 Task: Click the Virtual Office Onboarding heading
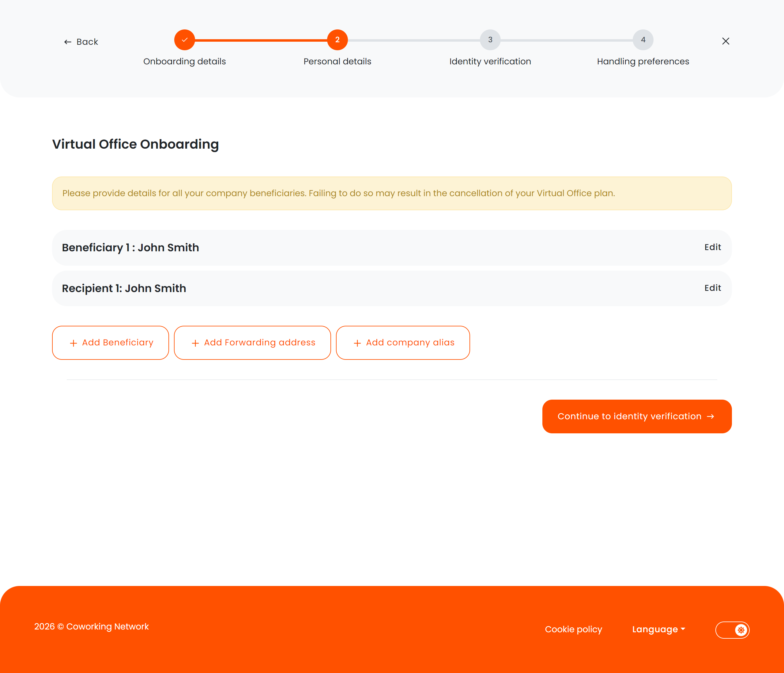[135, 144]
